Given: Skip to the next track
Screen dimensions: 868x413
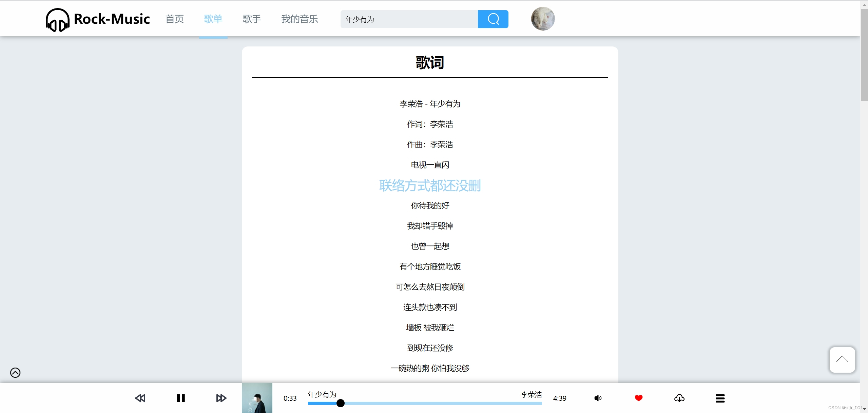Looking at the screenshot, I should point(221,398).
